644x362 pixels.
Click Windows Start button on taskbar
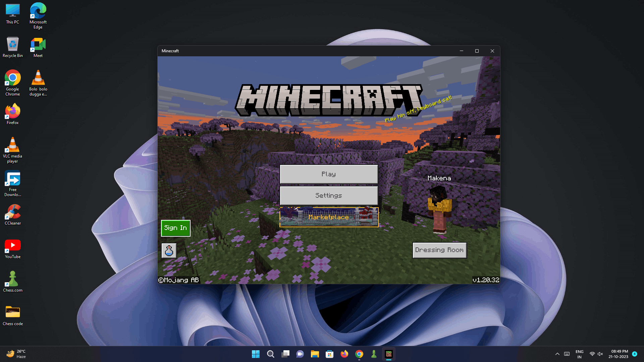[x=256, y=354]
